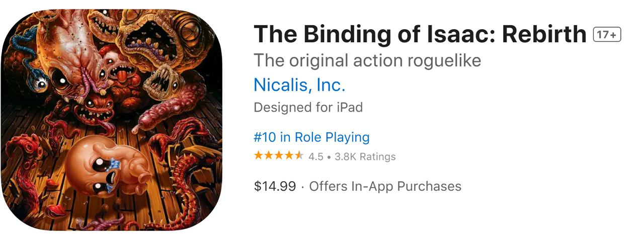Screen dimensions: 644x240
Task: Click the half-filled fifth rating star
Action: click(x=299, y=156)
